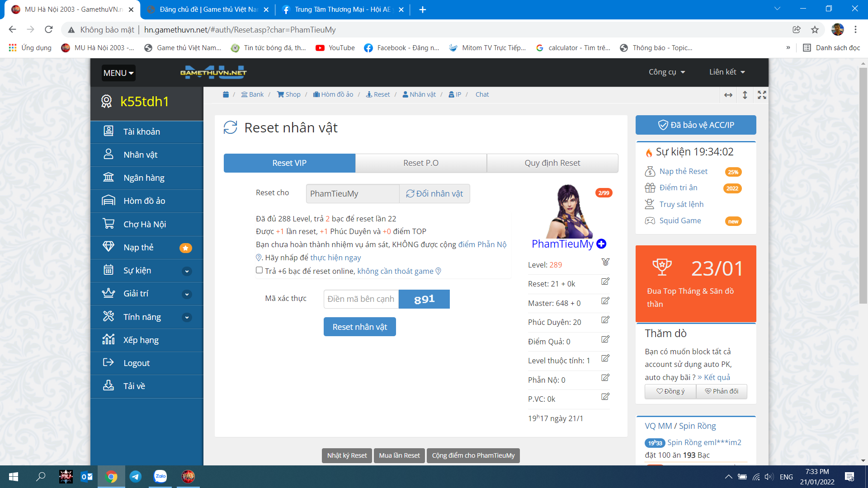Click the Mã xác thực input field
This screenshot has width=868, height=488.
361,299
